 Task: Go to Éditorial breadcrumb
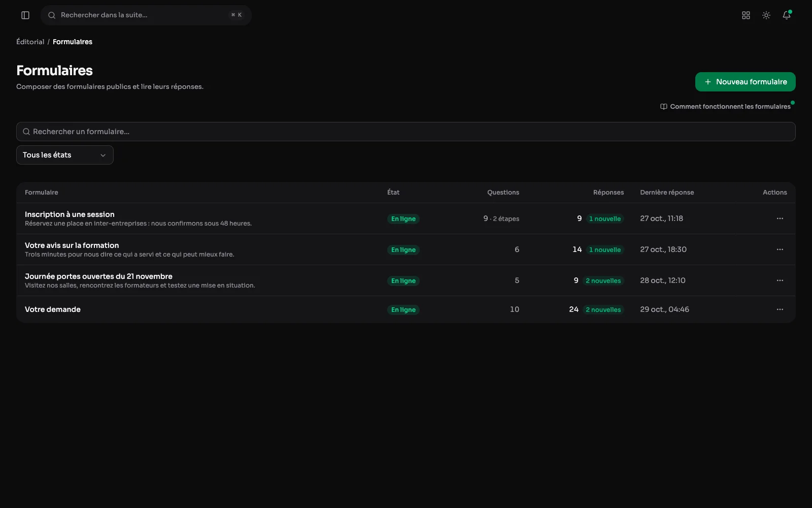30,42
